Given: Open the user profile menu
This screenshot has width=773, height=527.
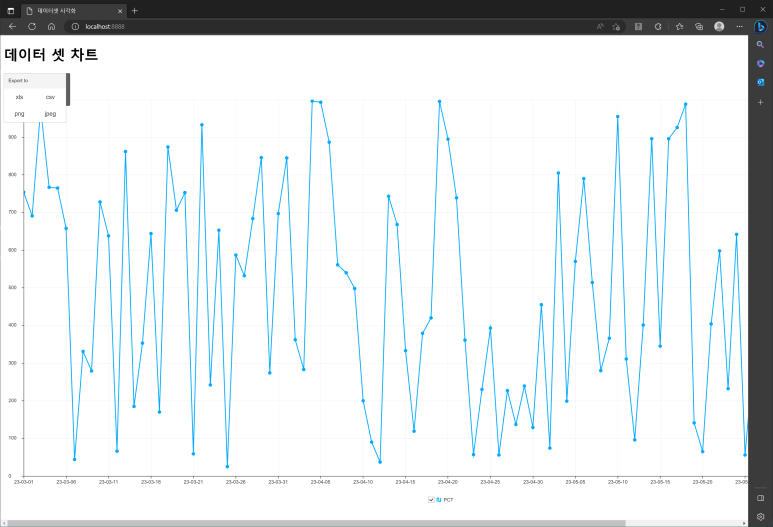Looking at the screenshot, I should point(719,27).
